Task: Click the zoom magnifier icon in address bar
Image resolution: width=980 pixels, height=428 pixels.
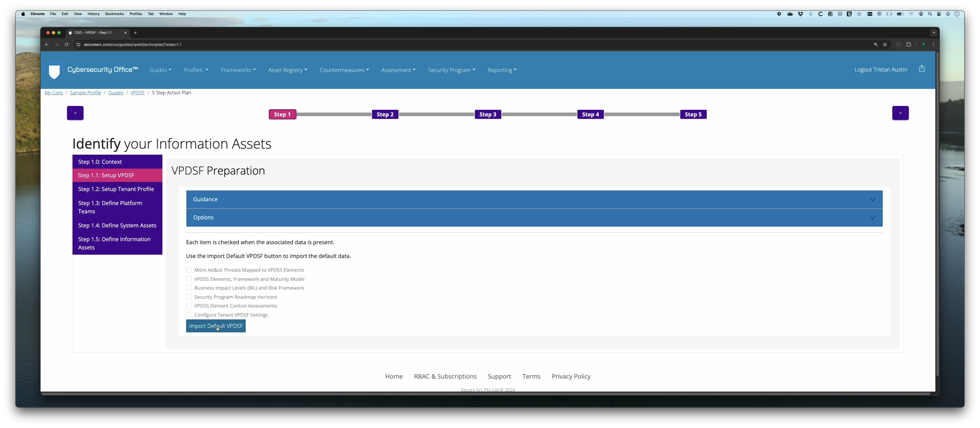Action: pyautogui.click(x=876, y=45)
